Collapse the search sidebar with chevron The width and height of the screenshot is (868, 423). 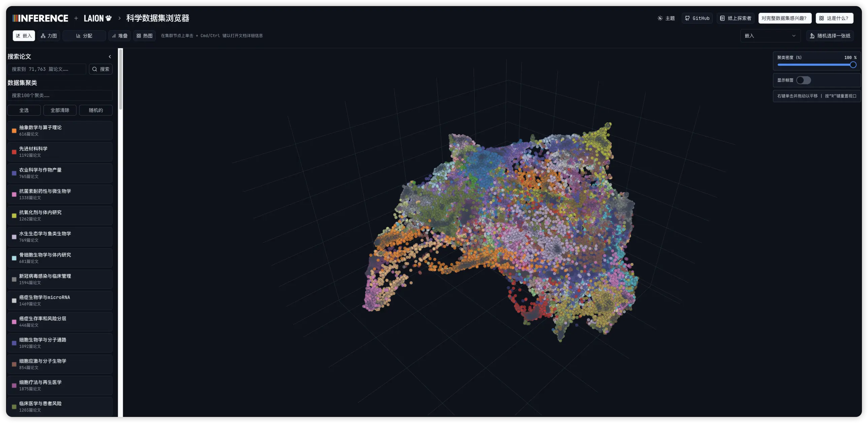click(x=109, y=57)
